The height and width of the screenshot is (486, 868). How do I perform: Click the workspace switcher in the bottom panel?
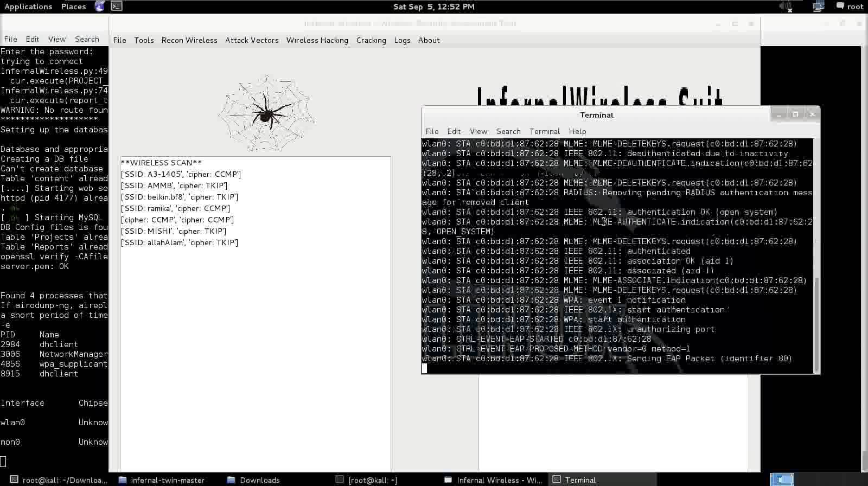click(782, 479)
